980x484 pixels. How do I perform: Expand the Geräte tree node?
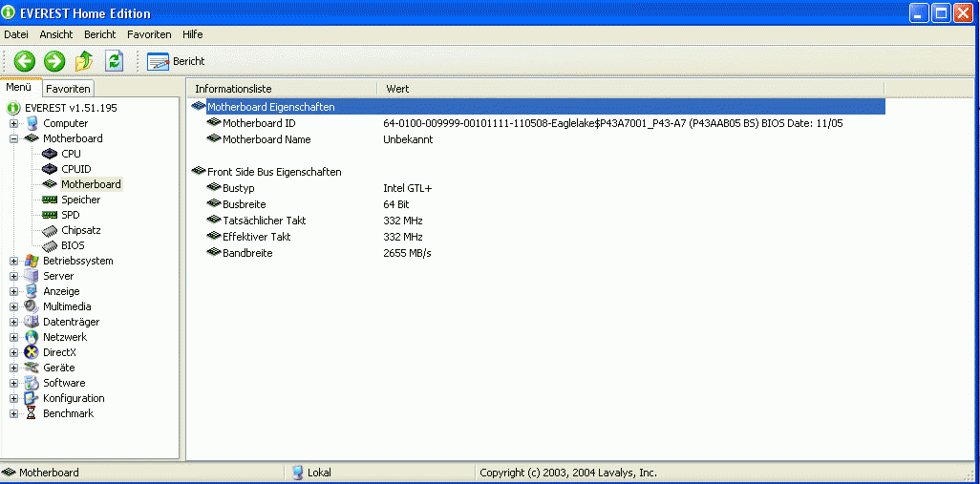point(13,368)
